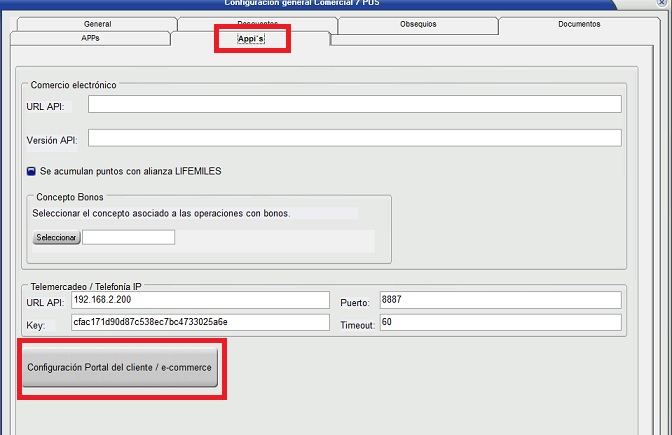Select the Key field in Telemercadeo
Screen dimensions: 672x435
(x=199, y=322)
